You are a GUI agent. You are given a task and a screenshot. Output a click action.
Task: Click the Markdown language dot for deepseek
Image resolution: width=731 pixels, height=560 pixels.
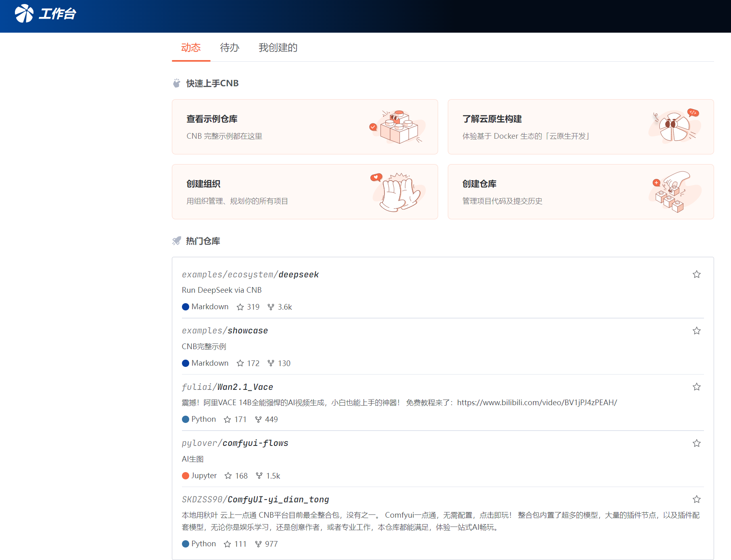(186, 307)
